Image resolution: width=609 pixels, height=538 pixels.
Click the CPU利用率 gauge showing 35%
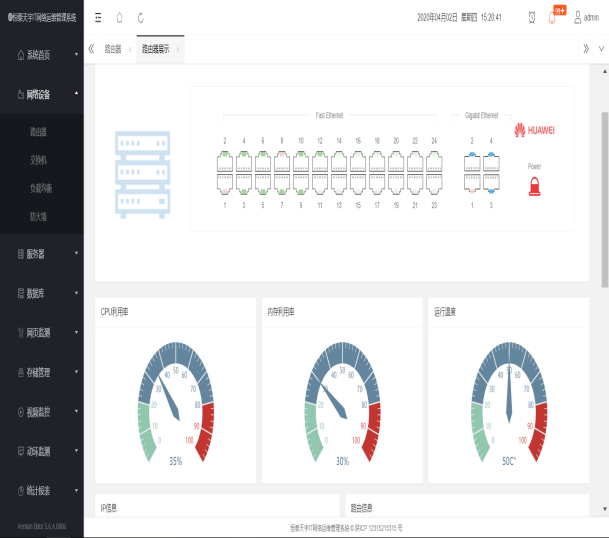pos(176,403)
